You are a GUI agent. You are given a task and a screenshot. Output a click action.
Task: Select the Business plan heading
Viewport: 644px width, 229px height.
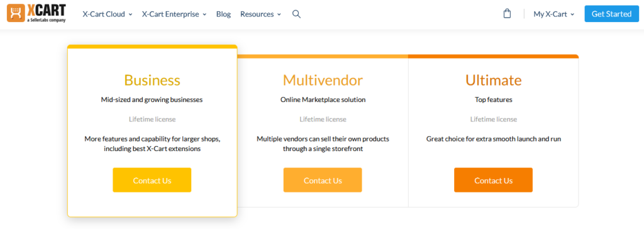[152, 80]
